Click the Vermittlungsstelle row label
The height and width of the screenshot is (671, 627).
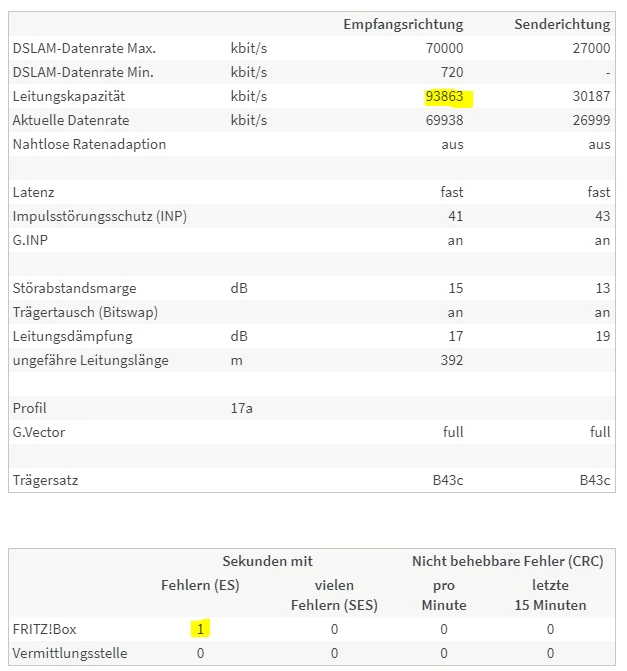(70, 653)
